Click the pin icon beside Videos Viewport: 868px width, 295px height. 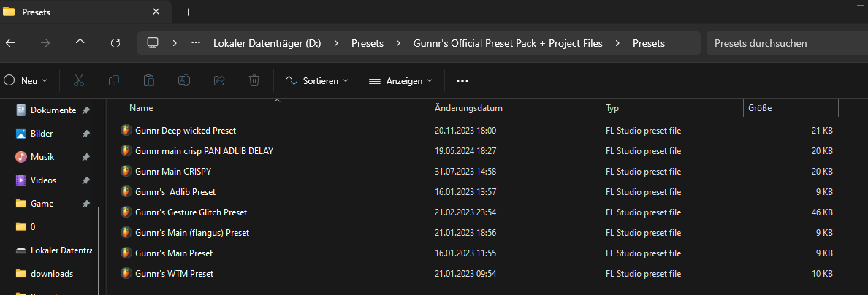pos(85,180)
